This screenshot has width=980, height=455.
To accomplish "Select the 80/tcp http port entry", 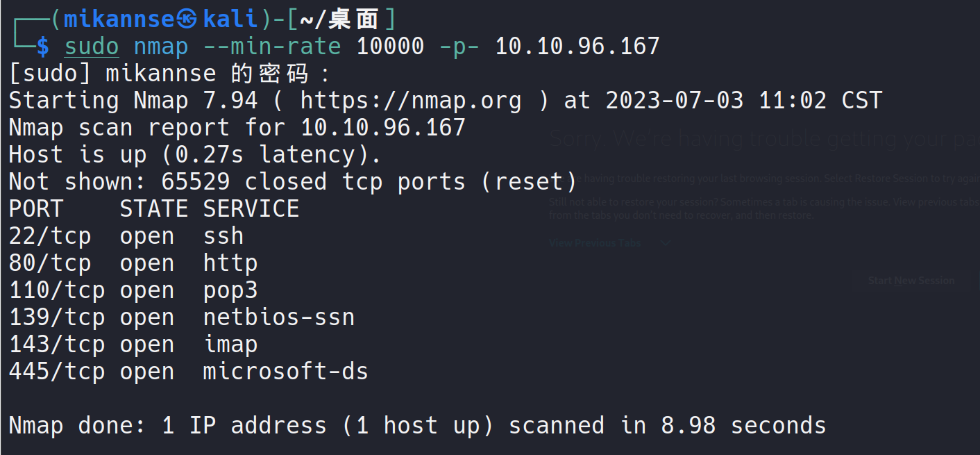I will (133, 263).
